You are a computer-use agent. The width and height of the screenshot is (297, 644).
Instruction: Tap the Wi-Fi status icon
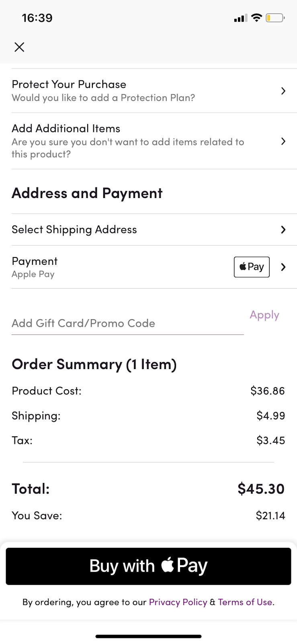256,18
